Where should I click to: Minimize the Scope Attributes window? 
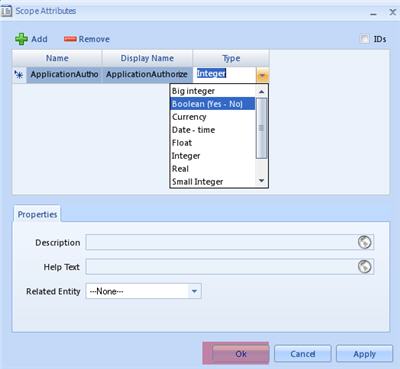[x=373, y=13]
